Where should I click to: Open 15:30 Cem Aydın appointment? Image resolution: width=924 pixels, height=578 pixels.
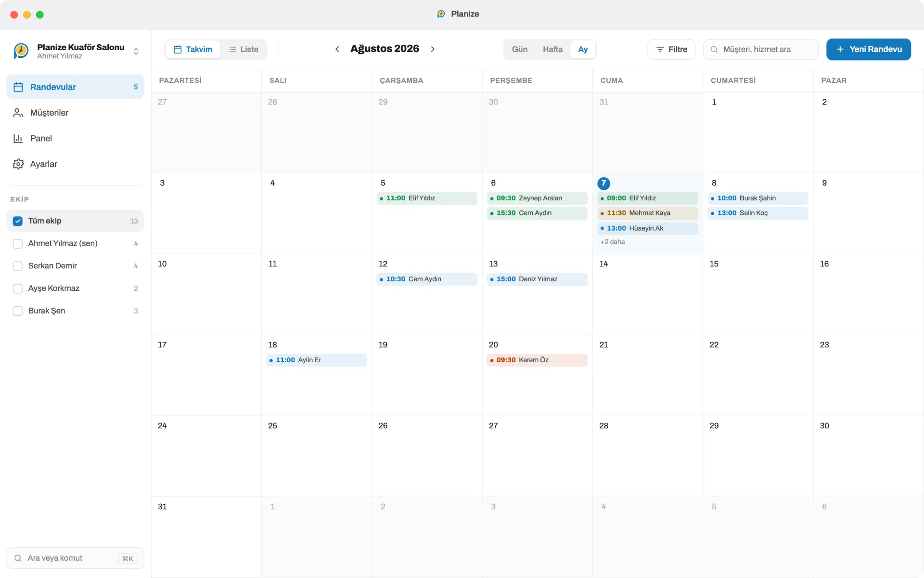[537, 213]
